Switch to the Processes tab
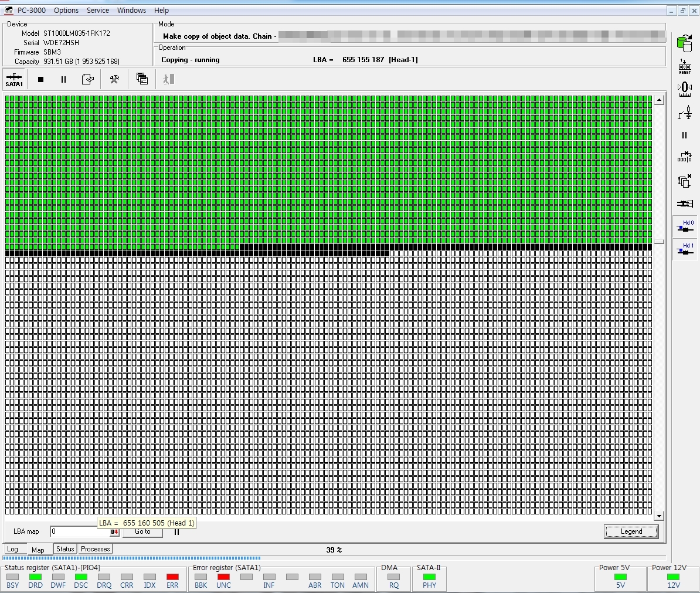Screen dimensions: 700x593 pyautogui.click(x=95, y=549)
